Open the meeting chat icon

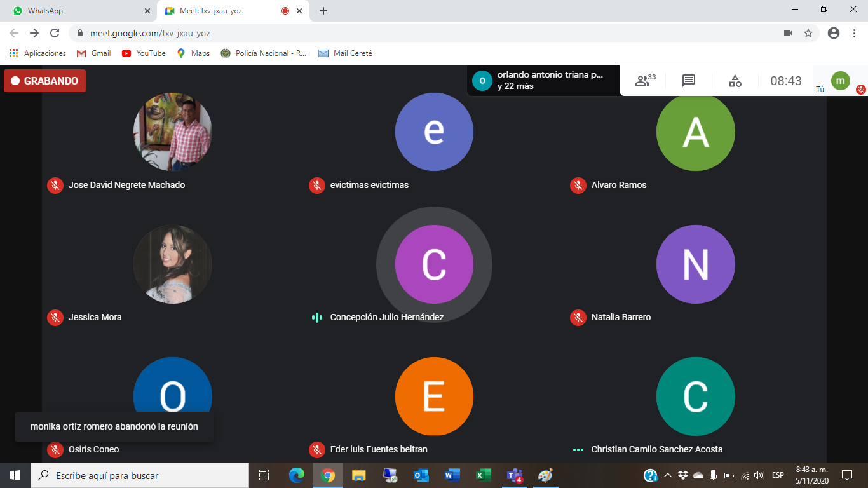[x=689, y=81]
